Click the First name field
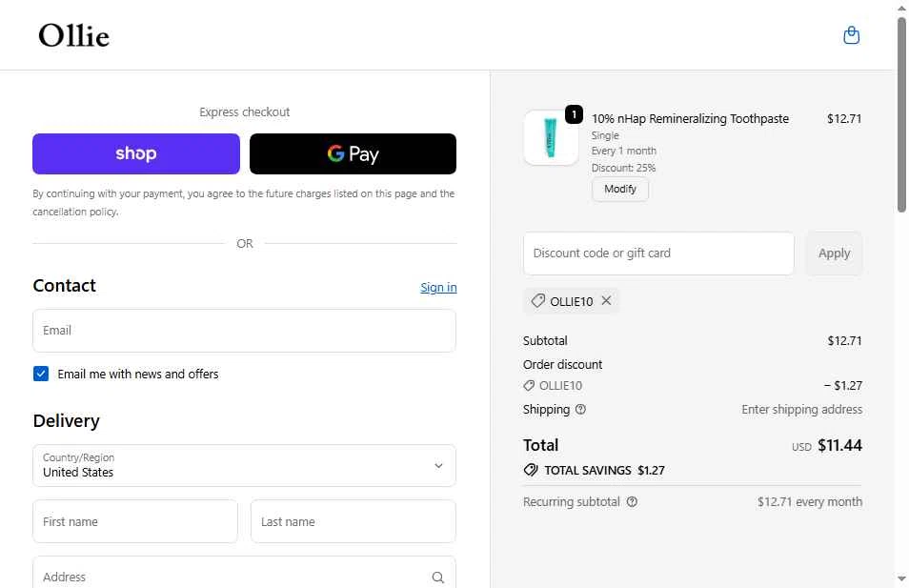Image resolution: width=909 pixels, height=588 pixels. click(x=135, y=521)
